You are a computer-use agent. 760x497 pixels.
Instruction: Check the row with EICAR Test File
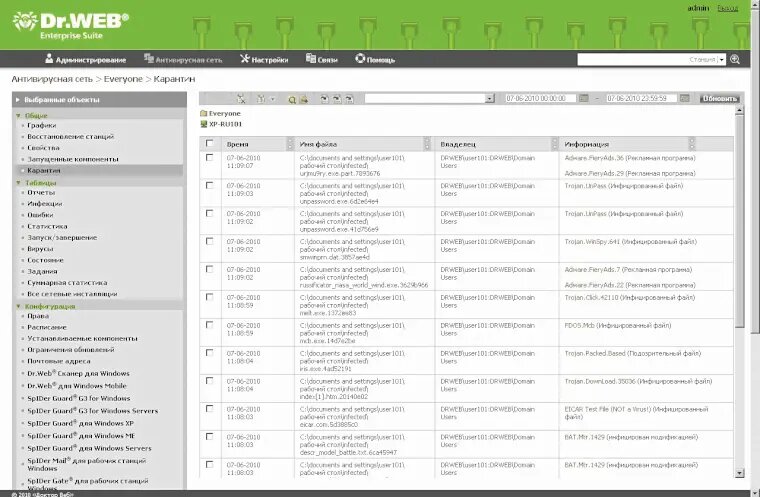pyautogui.click(x=209, y=408)
